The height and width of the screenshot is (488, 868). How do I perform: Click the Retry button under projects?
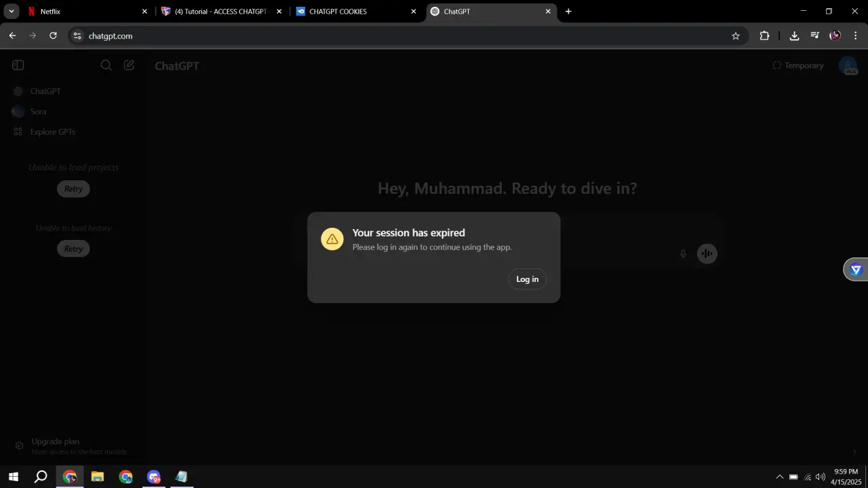pyautogui.click(x=73, y=189)
